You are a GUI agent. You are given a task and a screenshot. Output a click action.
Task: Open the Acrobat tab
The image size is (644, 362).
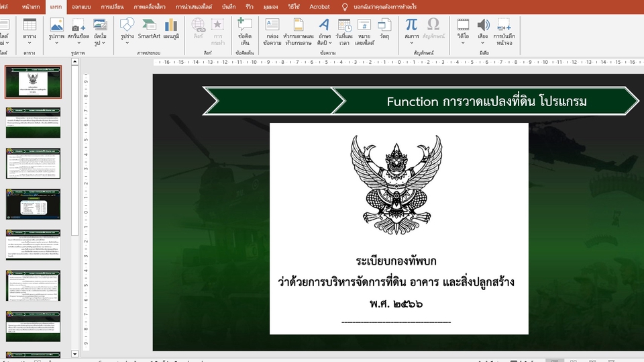click(x=319, y=7)
